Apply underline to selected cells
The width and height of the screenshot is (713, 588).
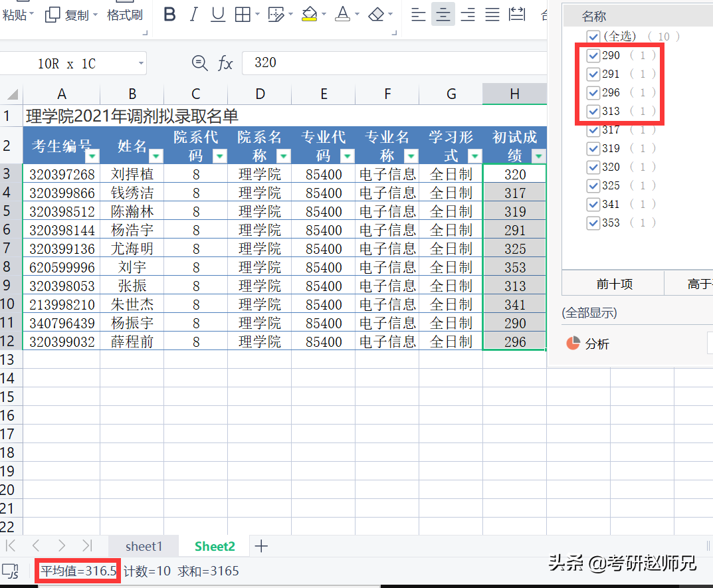click(x=218, y=15)
